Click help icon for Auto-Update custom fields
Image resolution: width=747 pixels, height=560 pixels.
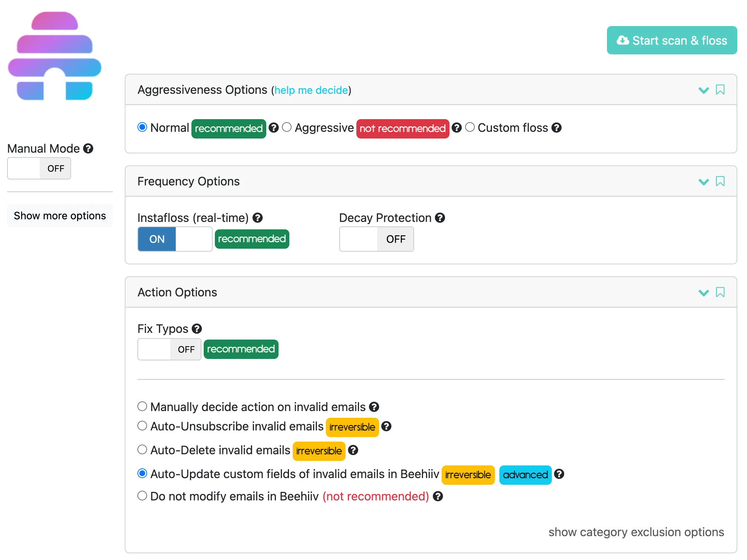[559, 474]
